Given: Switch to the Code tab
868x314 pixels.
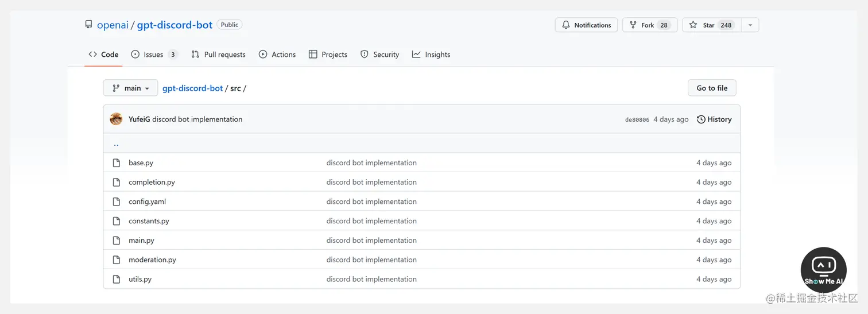Looking at the screenshot, I should pyautogui.click(x=103, y=55).
